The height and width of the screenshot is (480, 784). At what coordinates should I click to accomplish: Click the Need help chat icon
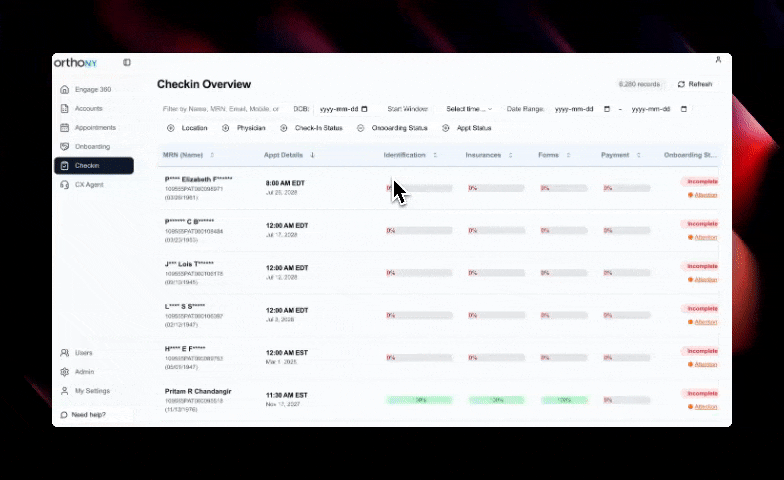(65, 414)
